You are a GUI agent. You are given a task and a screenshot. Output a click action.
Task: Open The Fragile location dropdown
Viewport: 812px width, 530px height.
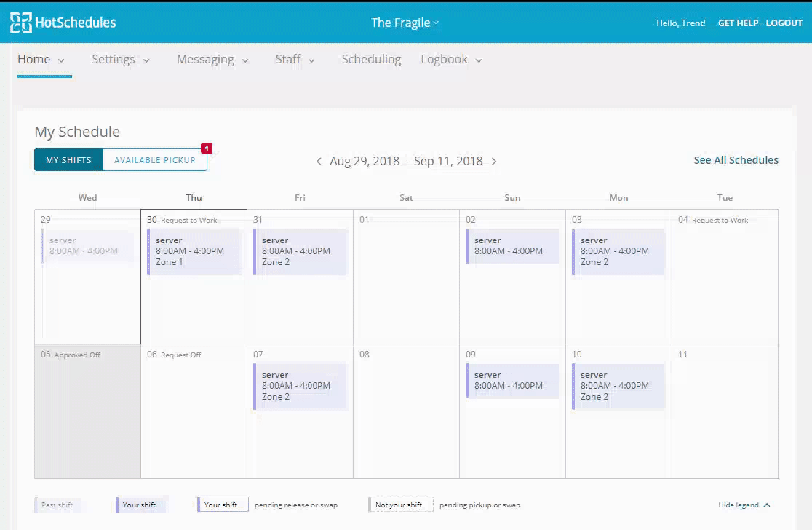click(405, 23)
